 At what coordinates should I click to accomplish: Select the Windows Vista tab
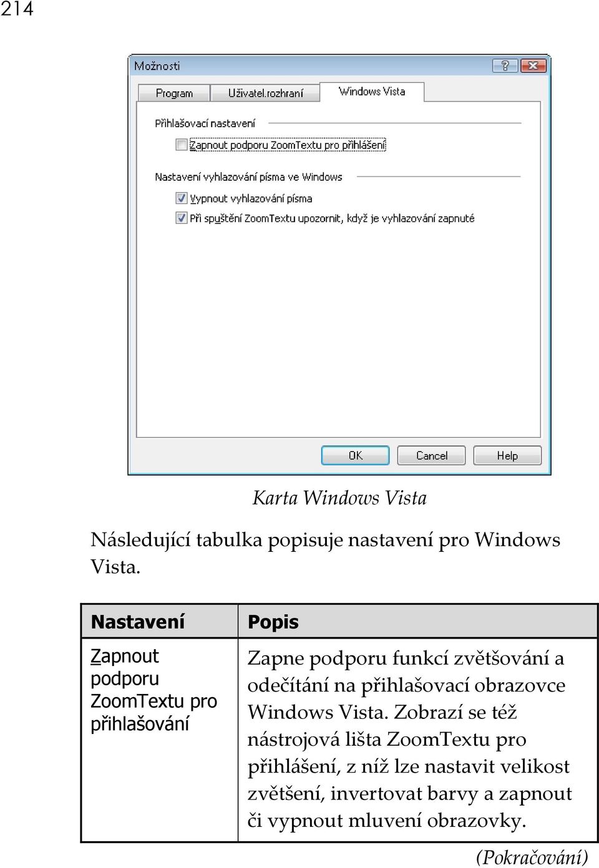point(372,92)
